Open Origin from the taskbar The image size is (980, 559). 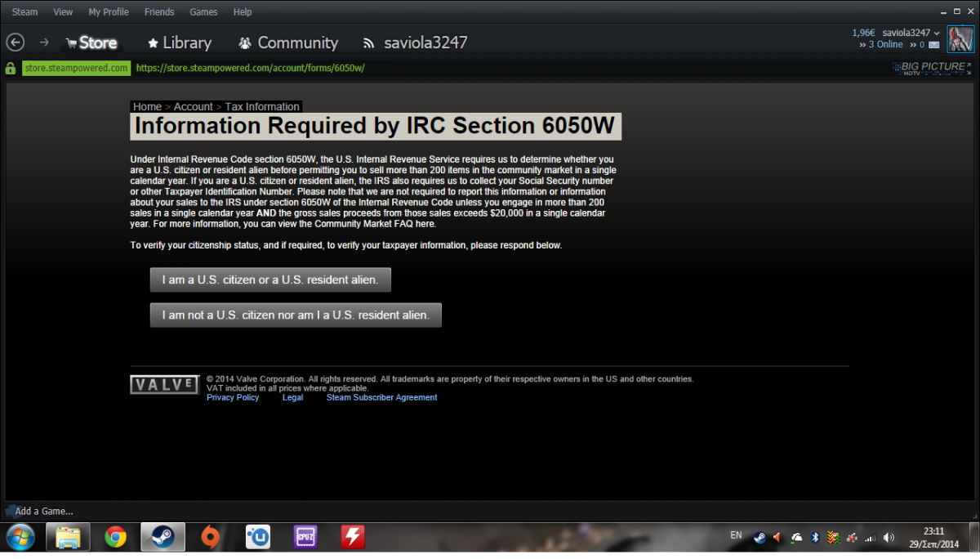point(211,537)
